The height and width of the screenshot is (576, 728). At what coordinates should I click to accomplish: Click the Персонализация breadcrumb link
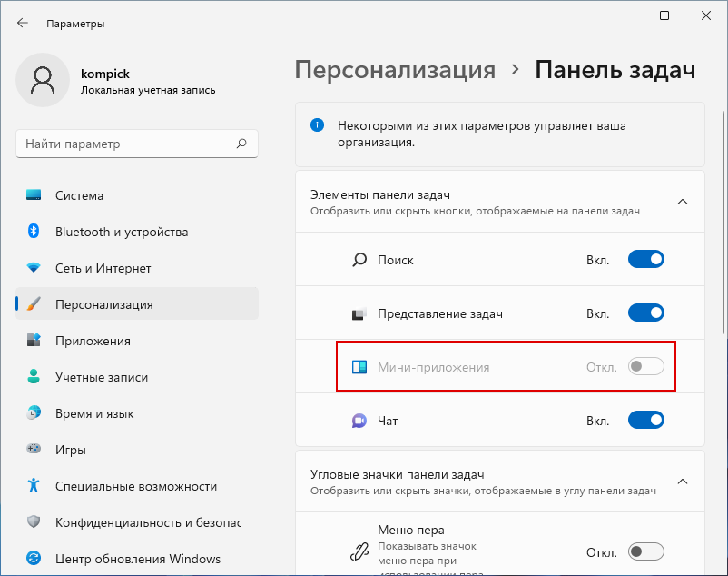395,70
